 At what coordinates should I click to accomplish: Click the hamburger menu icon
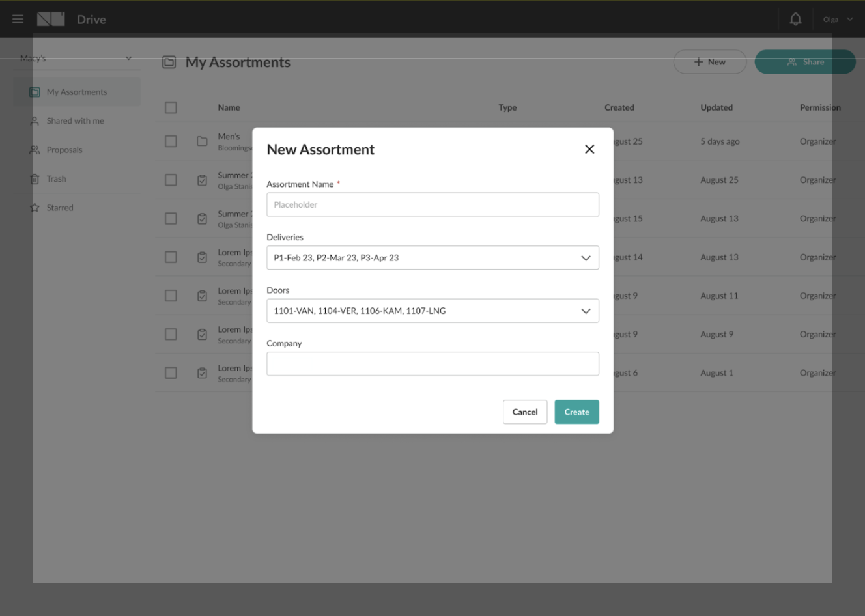(x=17, y=18)
